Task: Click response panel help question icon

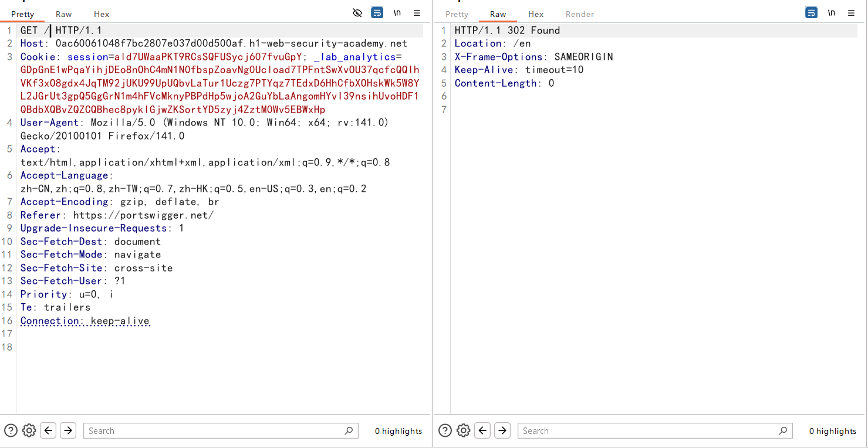Action: (445, 430)
